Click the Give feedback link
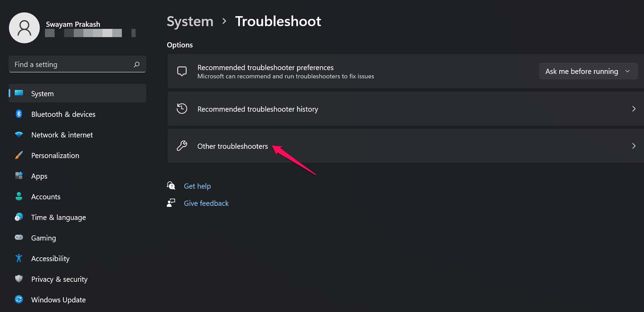 pyautogui.click(x=206, y=203)
